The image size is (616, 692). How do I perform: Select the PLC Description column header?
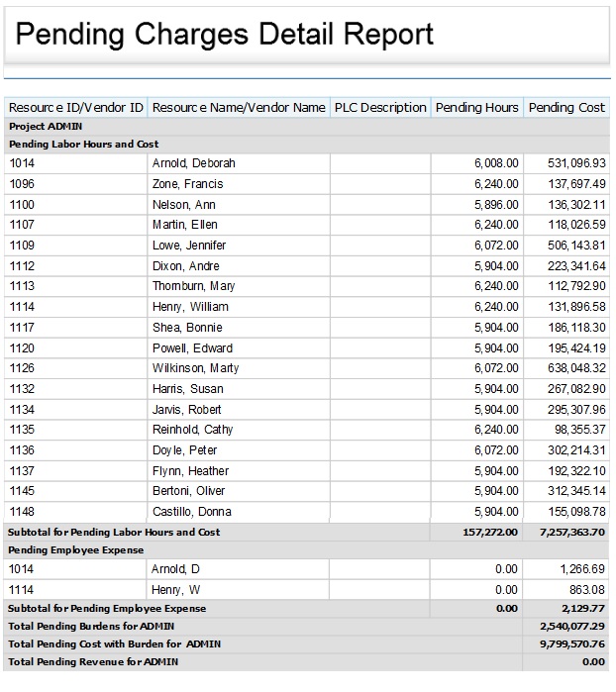tap(380, 107)
